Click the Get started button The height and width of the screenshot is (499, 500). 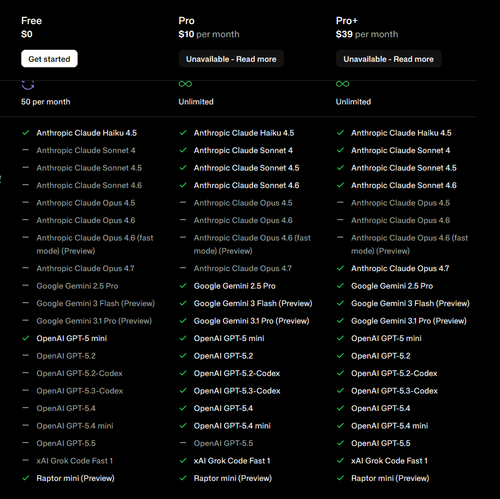[49, 59]
